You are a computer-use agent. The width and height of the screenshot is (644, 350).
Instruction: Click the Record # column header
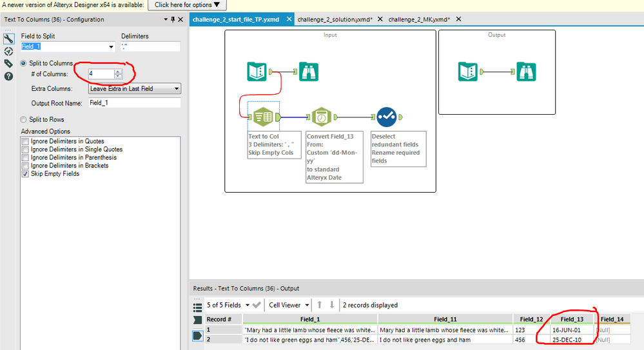click(x=224, y=319)
